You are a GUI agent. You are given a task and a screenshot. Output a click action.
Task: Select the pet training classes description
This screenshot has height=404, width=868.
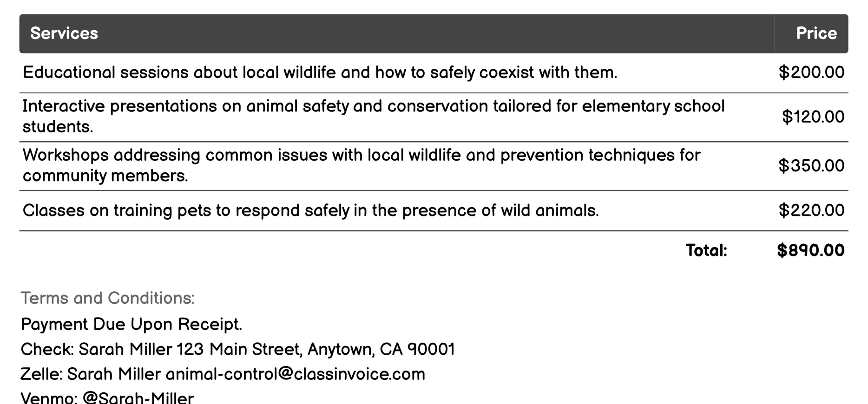(310, 210)
